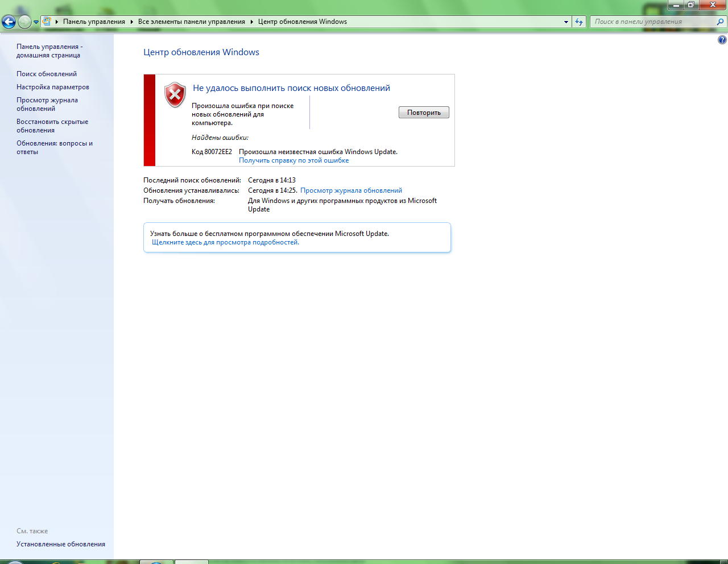Minimize the Control Panel window
The width and height of the screenshot is (728, 564).
point(676,5)
